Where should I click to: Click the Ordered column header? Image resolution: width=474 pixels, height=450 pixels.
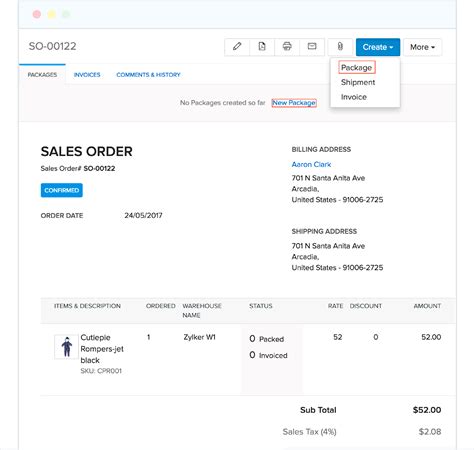point(161,306)
